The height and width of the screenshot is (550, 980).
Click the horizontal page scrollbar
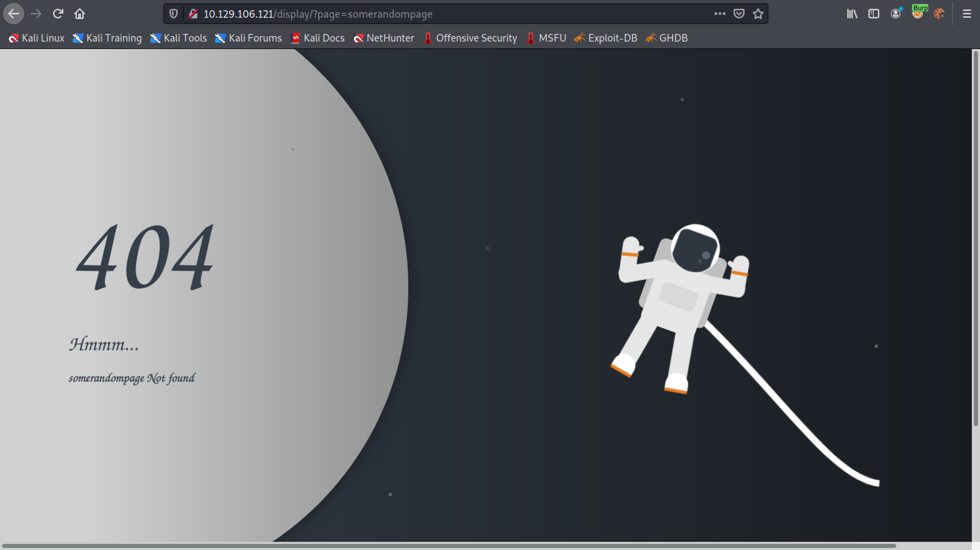[449, 546]
